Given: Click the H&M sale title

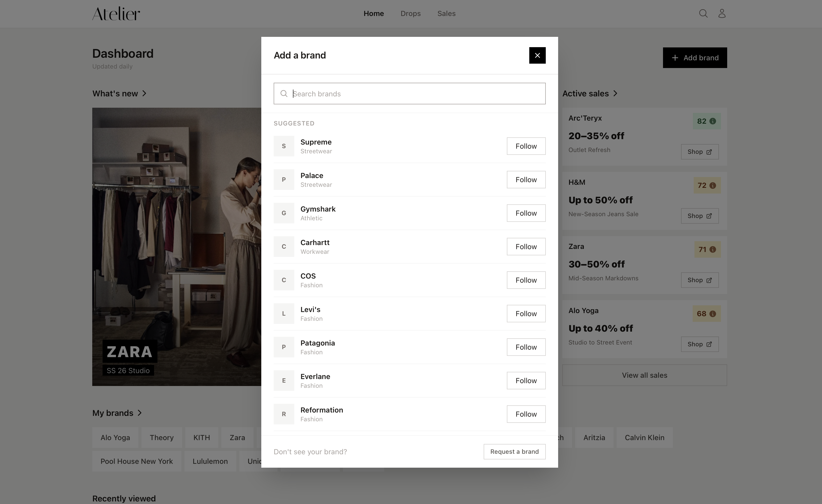Looking at the screenshot, I should point(577,182).
